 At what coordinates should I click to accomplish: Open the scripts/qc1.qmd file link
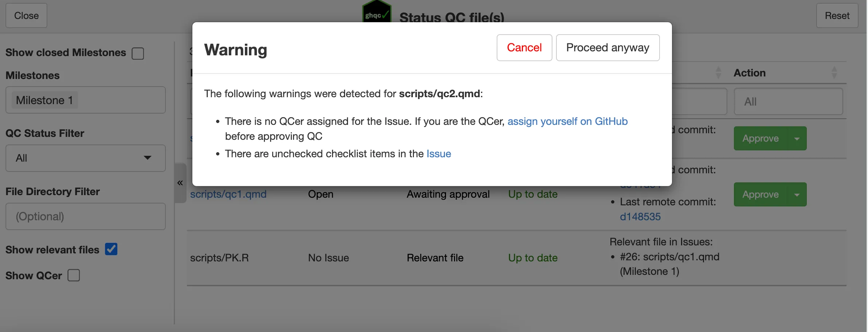(228, 194)
